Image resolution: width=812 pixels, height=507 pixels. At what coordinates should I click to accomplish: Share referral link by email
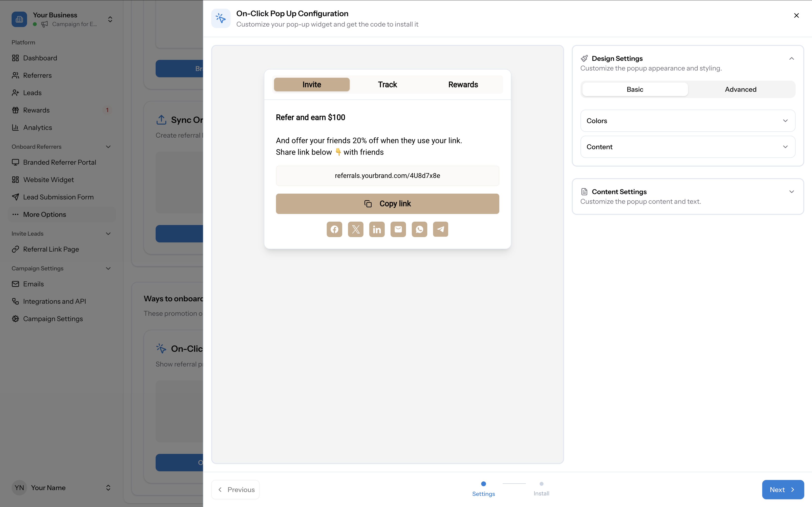click(398, 229)
